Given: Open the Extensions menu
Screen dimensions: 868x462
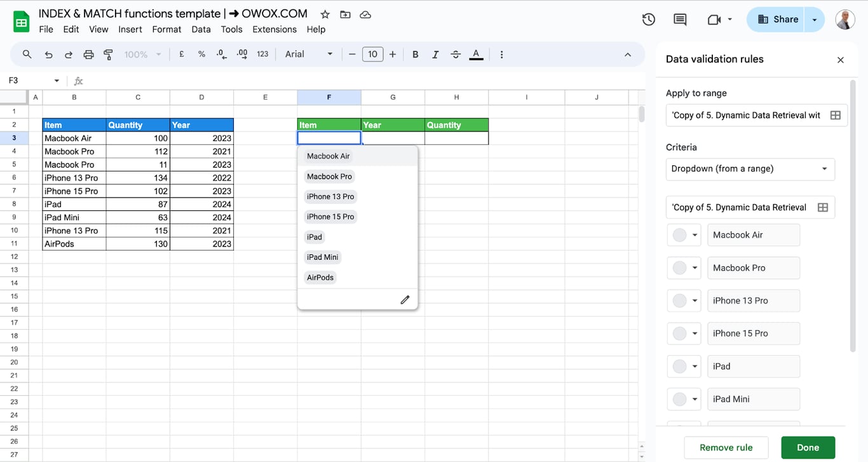Looking at the screenshot, I should pyautogui.click(x=275, y=29).
